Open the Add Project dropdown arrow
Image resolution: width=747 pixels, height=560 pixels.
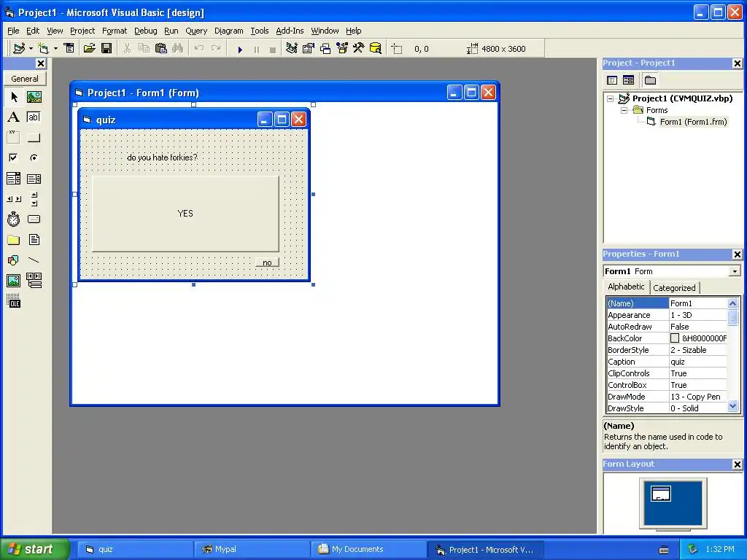(x=31, y=48)
